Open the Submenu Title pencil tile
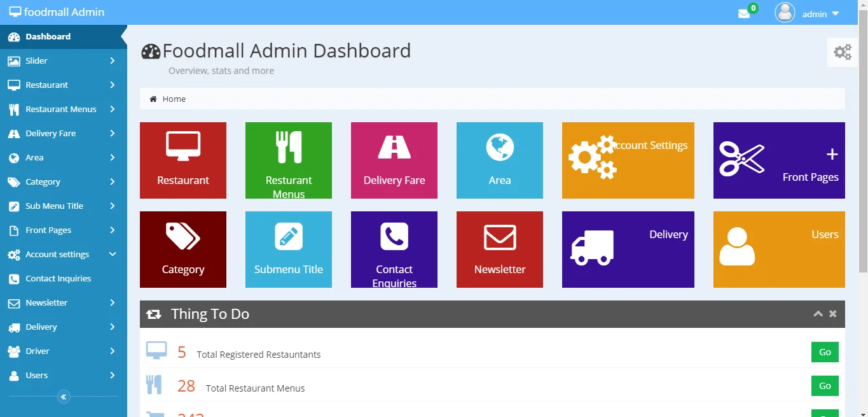Screen dimensions: 868x417 coord(289,250)
